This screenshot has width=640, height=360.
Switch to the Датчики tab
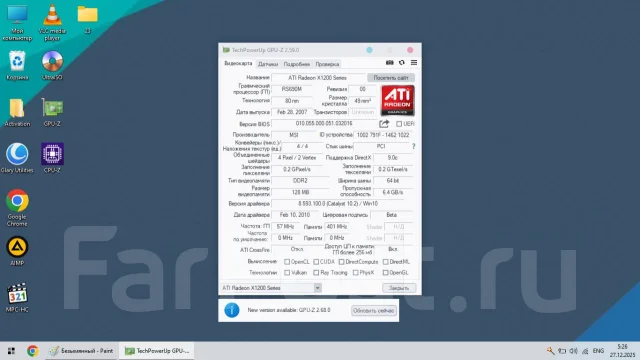(x=268, y=64)
